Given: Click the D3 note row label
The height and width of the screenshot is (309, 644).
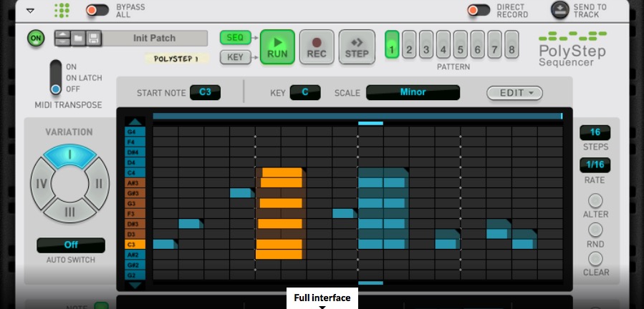Looking at the screenshot, I should point(135,235).
